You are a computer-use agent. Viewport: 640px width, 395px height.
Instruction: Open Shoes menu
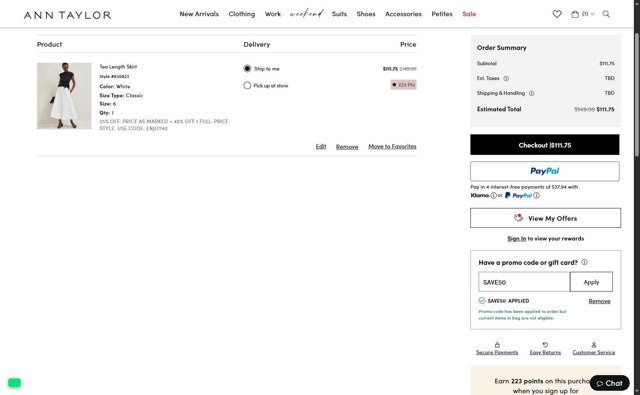click(366, 14)
